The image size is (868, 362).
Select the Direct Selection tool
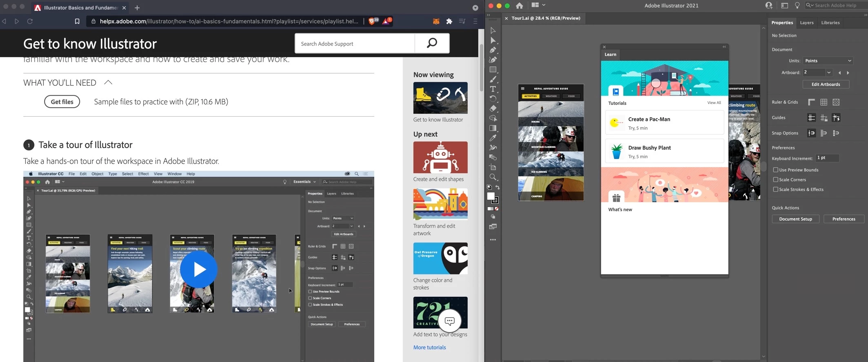[x=493, y=40]
